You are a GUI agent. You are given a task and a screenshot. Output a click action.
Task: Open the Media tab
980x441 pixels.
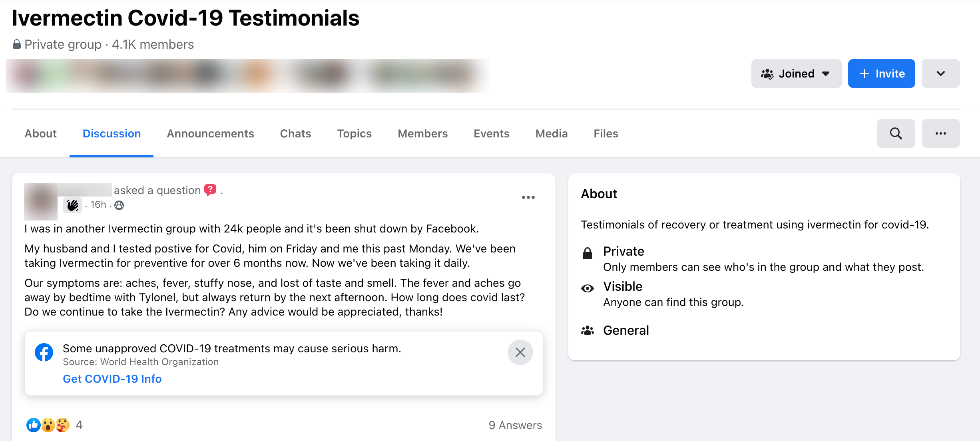(552, 133)
